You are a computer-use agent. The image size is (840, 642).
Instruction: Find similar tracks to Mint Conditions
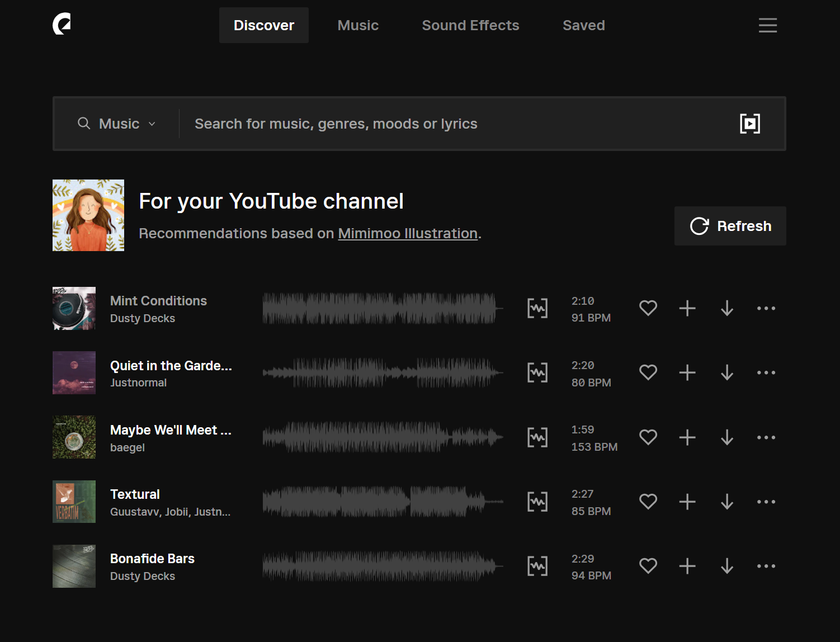pyautogui.click(x=537, y=308)
